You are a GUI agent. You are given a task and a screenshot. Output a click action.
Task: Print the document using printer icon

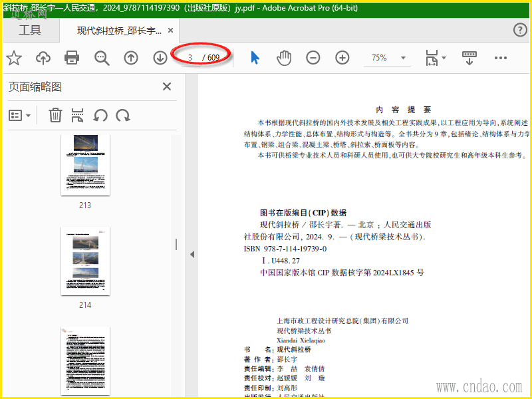(x=72, y=59)
